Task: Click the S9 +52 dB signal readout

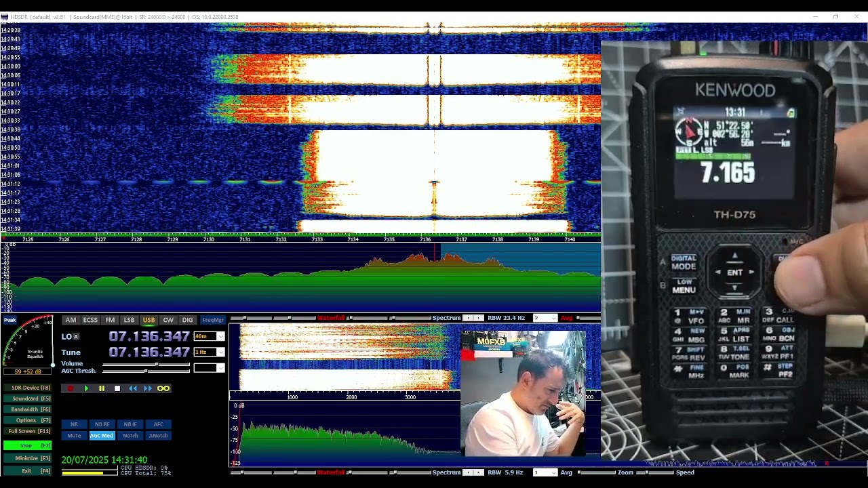Action: (28, 371)
